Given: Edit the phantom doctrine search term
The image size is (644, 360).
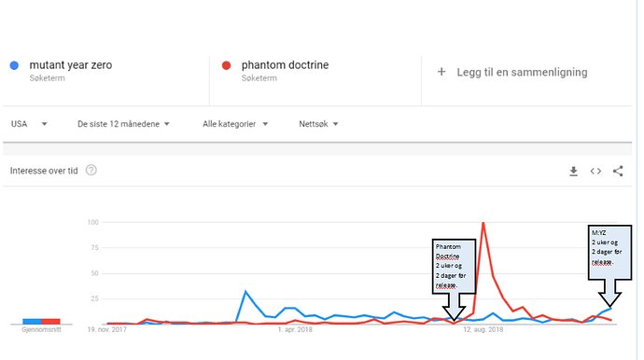Looking at the screenshot, I should point(285,65).
